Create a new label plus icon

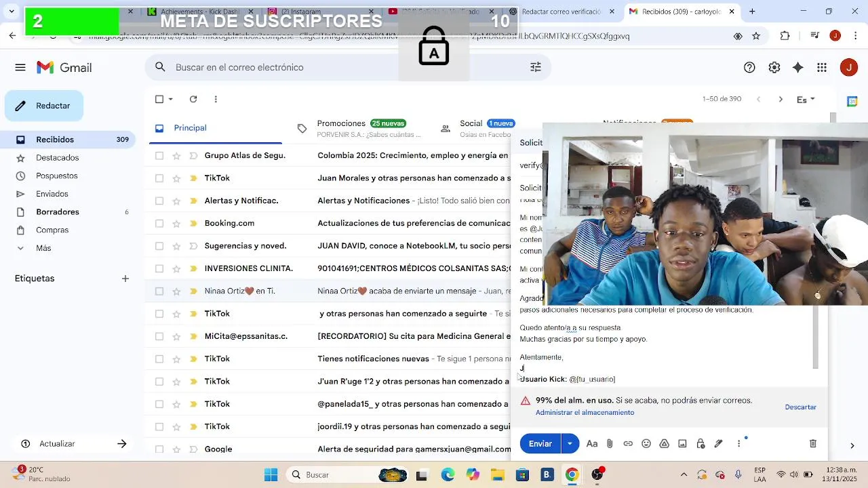[x=125, y=279]
